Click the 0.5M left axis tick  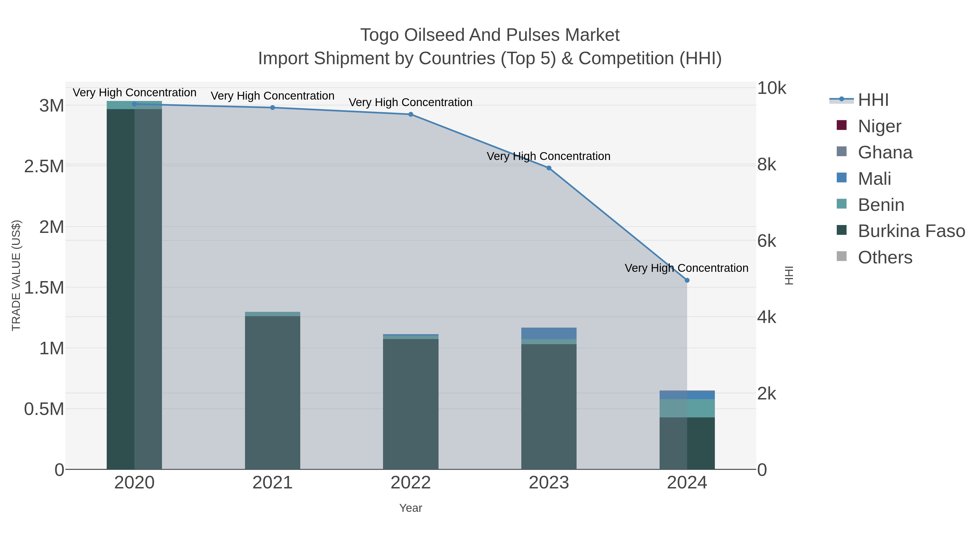(x=44, y=409)
